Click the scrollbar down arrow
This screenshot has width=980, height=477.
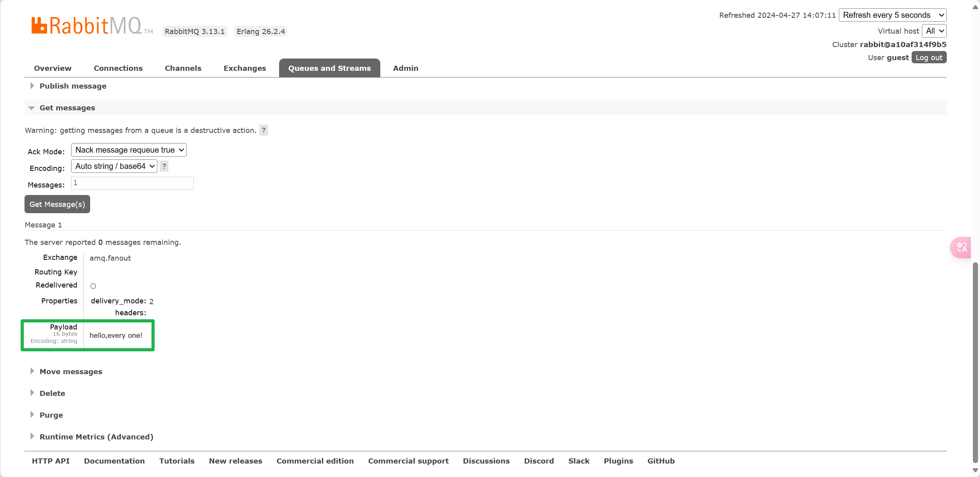[975, 470]
